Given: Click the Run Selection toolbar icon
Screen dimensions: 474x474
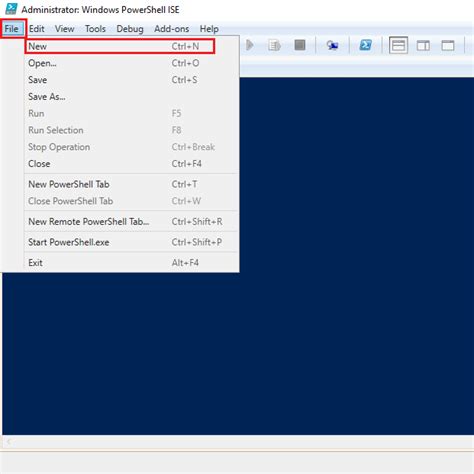Looking at the screenshot, I should 274,45.
